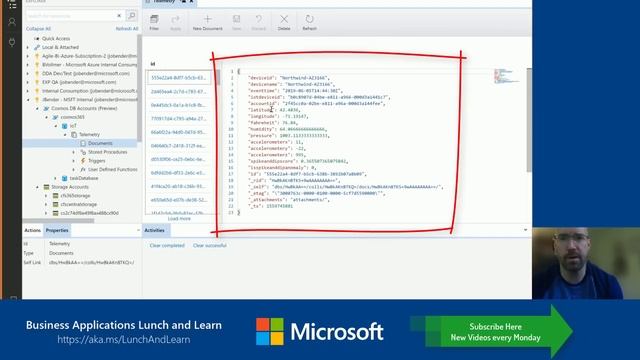This screenshot has width=640, height=360.
Task: Collapse the Activities panel with chevron
Action: (525, 230)
